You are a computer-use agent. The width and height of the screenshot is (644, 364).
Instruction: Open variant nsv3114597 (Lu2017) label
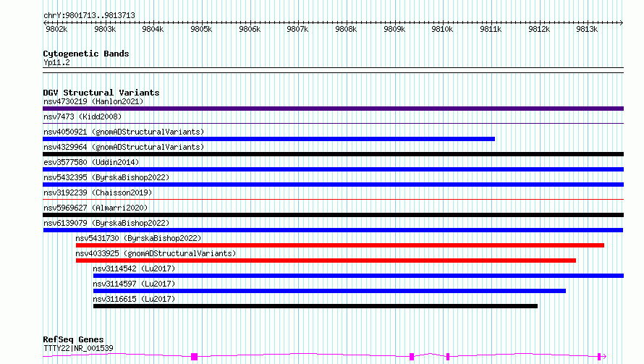point(134,284)
